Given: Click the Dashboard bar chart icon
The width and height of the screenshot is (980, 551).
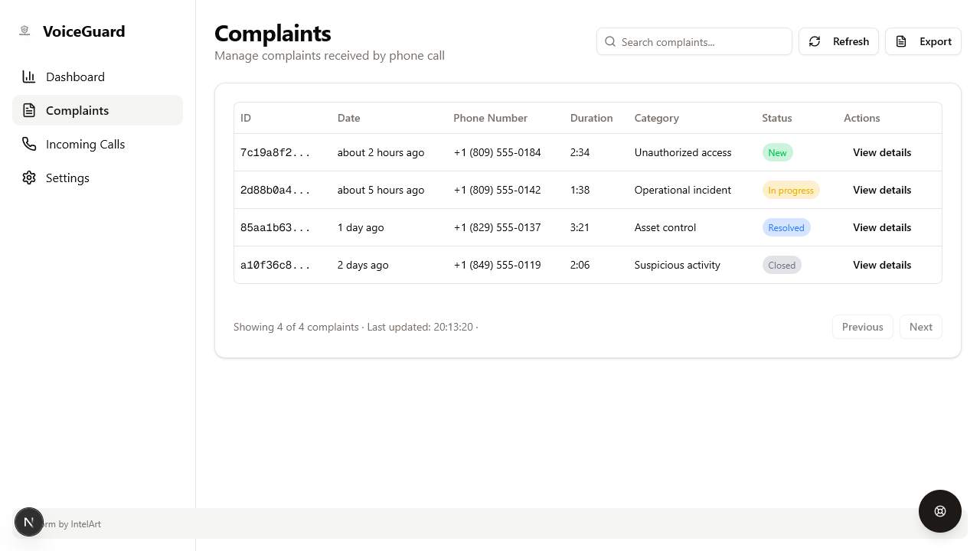Looking at the screenshot, I should [29, 77].
